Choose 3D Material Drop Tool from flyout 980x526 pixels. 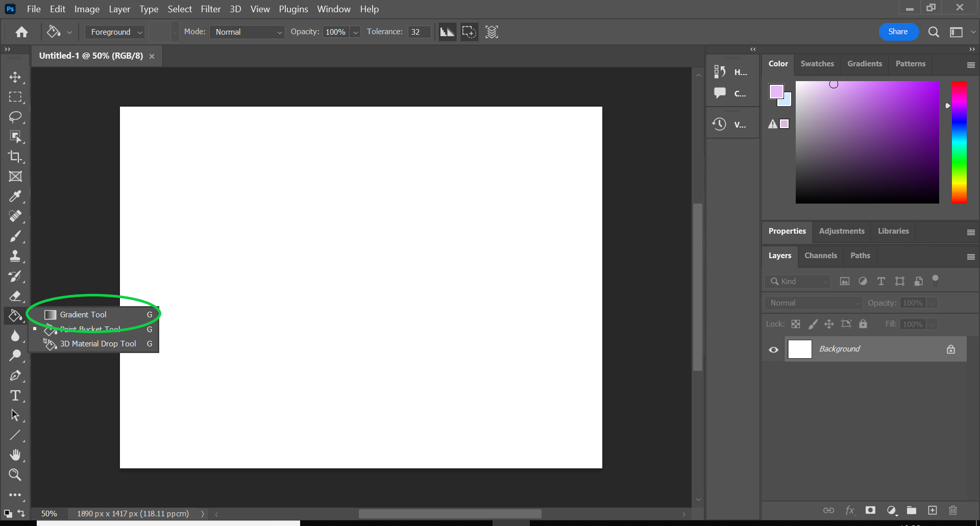[94, 344]
